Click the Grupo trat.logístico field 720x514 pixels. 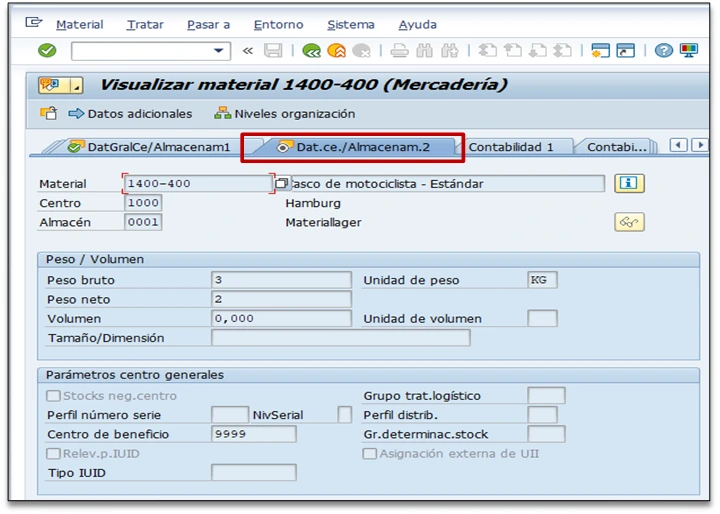pos(546,395)
